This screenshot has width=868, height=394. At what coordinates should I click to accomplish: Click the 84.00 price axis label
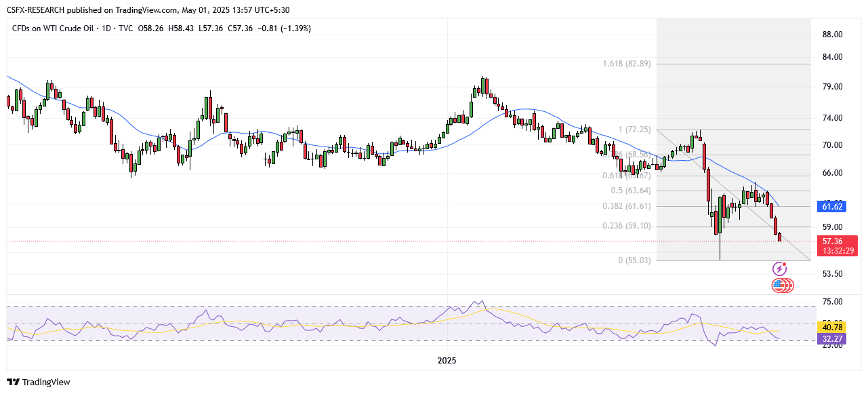coord(832,57)
